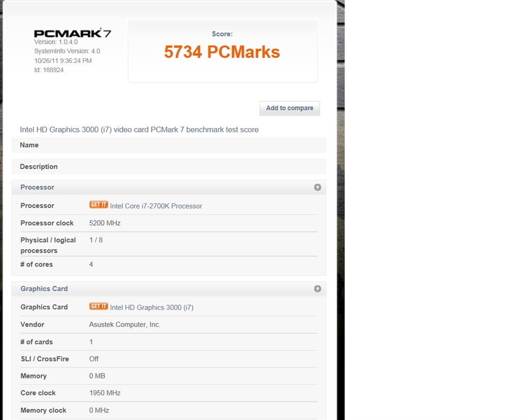
Task: Click the # of cards value 1
Action: 91,342
